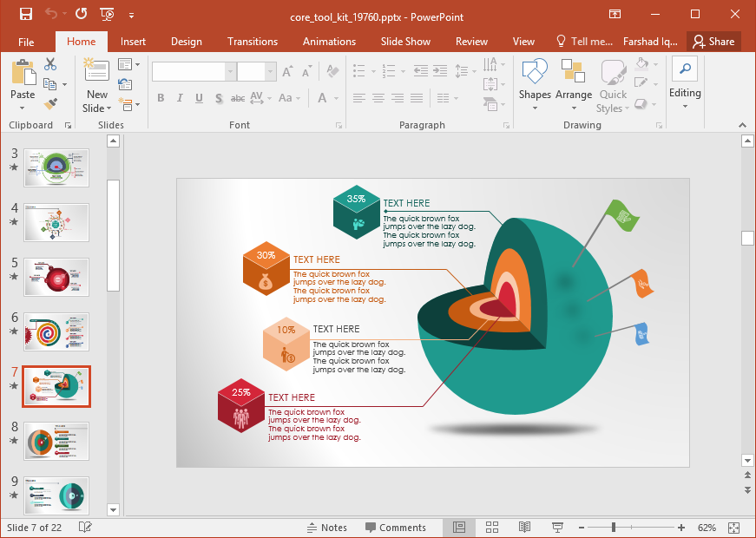This screenshot has height=538, width=756.
Task: Align text left in the Paragraph group
Action: click(358, 98)
